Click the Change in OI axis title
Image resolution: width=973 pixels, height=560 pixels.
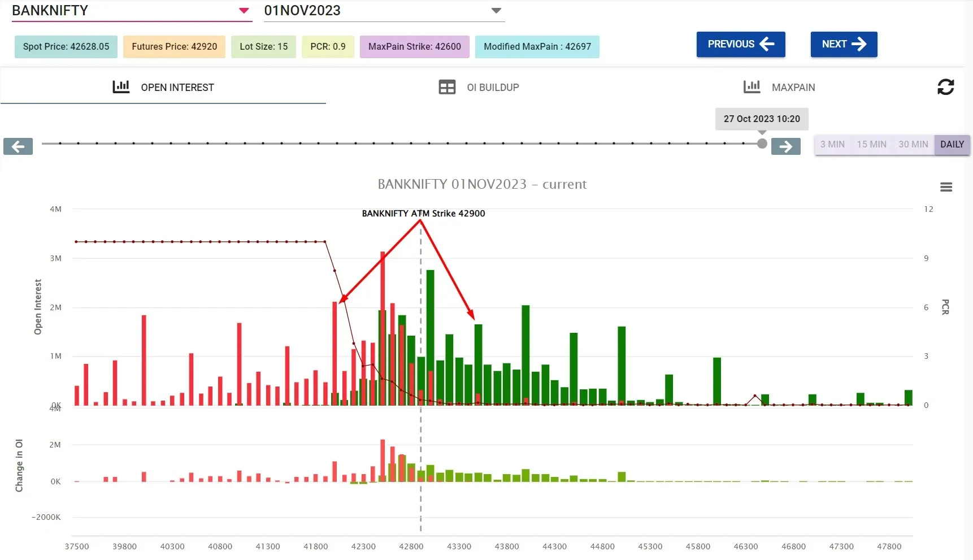(x=19, y=466)
